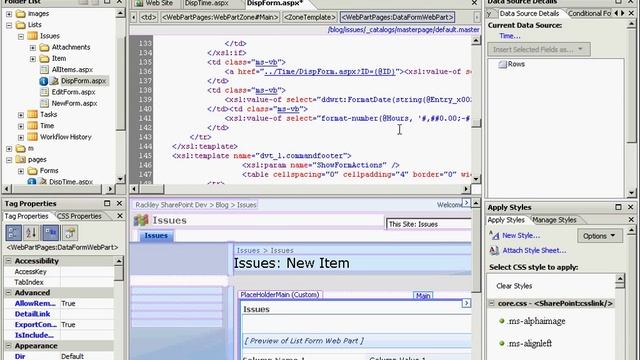Click the Rows data source icon

tap(502, 64)
